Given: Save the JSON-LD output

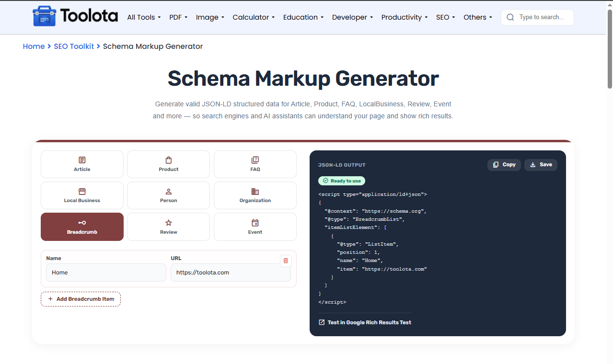Looking at the screenshot, I should tap(541, 165).
